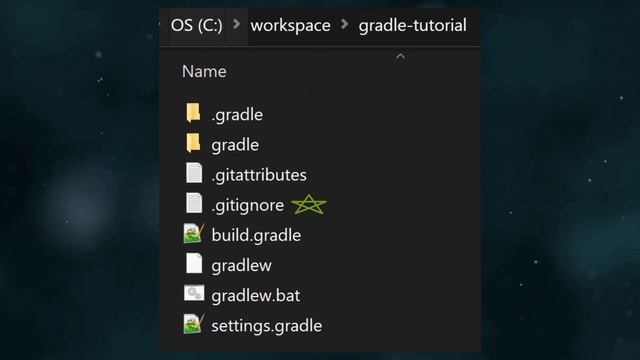Select the .gradle folder icon
The image size is (640, 360).
pos(193,113)
